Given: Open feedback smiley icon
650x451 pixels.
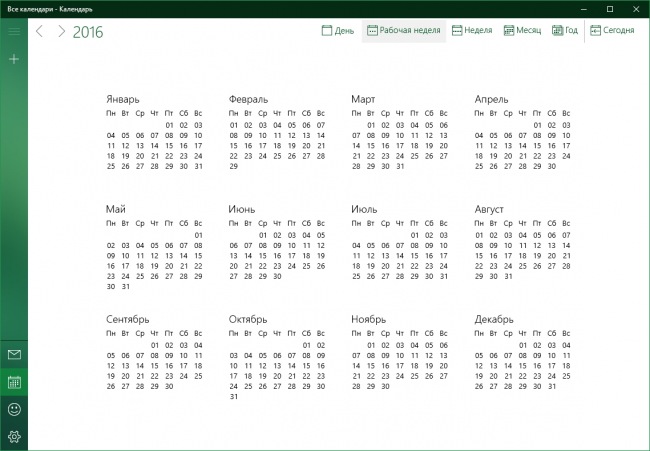Looking at the screenshot, I should 14,410.
